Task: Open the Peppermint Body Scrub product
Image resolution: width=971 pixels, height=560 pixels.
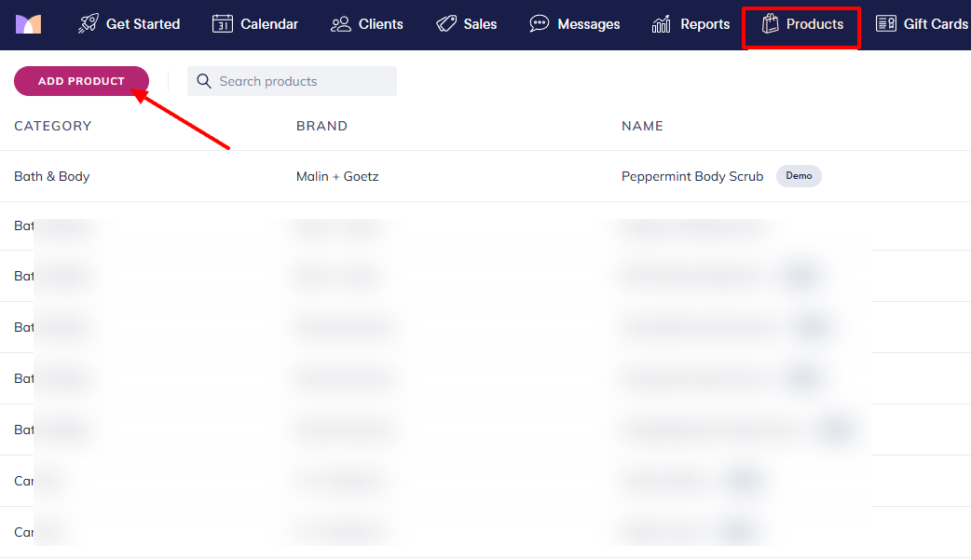Action: tap(692, 176)
